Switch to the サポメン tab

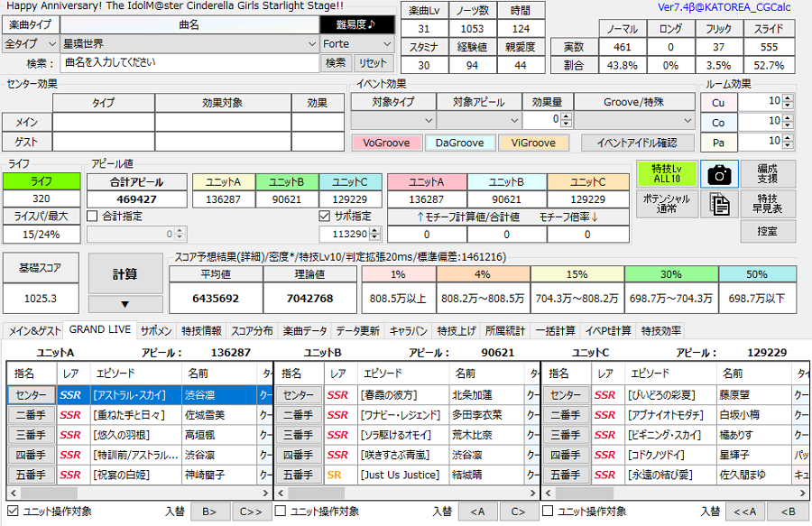156,331
